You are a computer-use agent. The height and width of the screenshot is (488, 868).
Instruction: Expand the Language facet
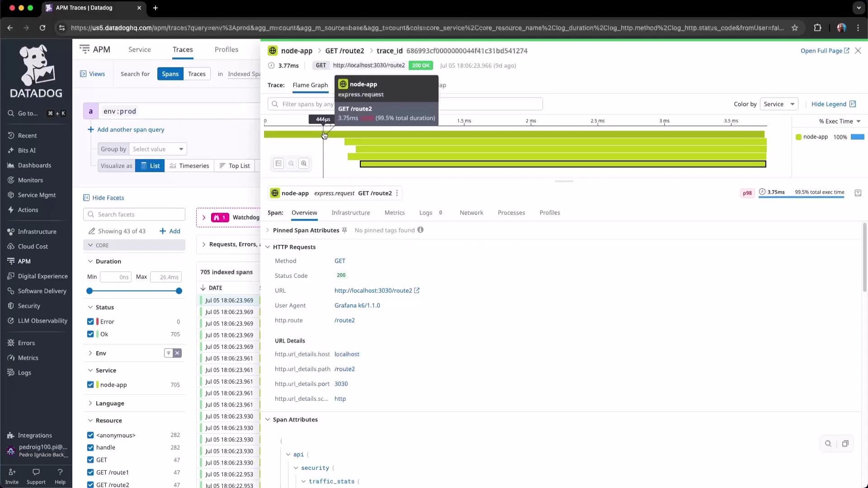[x=90, y=404]
